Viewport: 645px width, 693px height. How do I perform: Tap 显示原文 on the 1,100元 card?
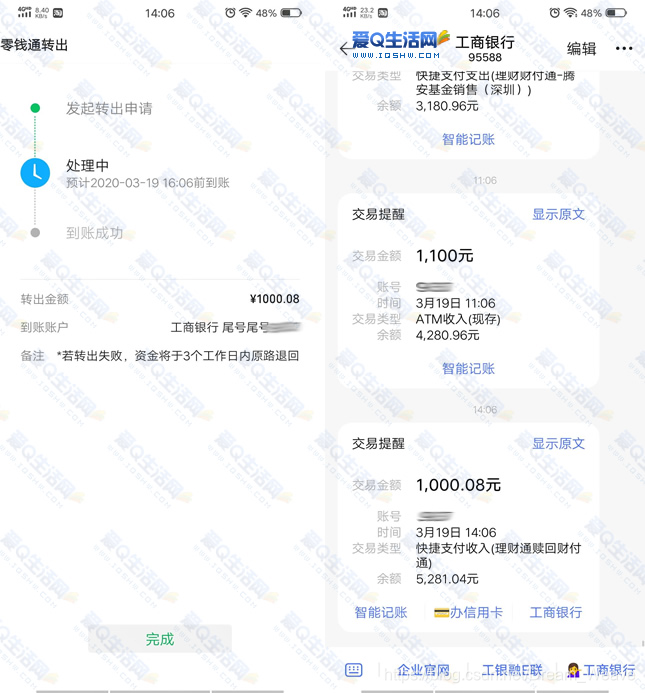pos(558,214)
